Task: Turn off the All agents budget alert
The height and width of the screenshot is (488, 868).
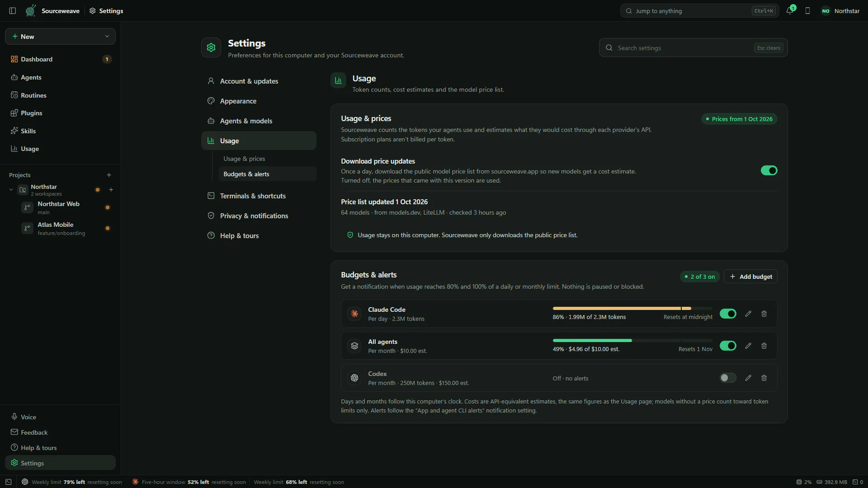Action: 728,346
